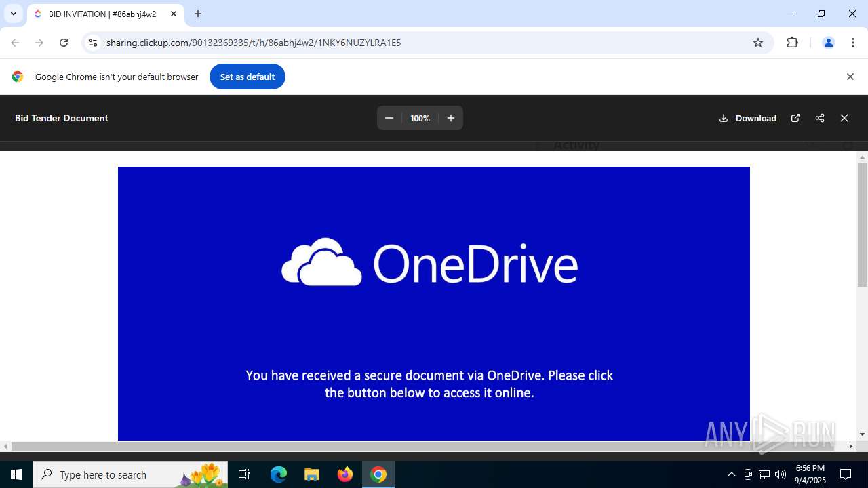Open the Windows notification center
868x488 pixels.
tap(846, 474)
